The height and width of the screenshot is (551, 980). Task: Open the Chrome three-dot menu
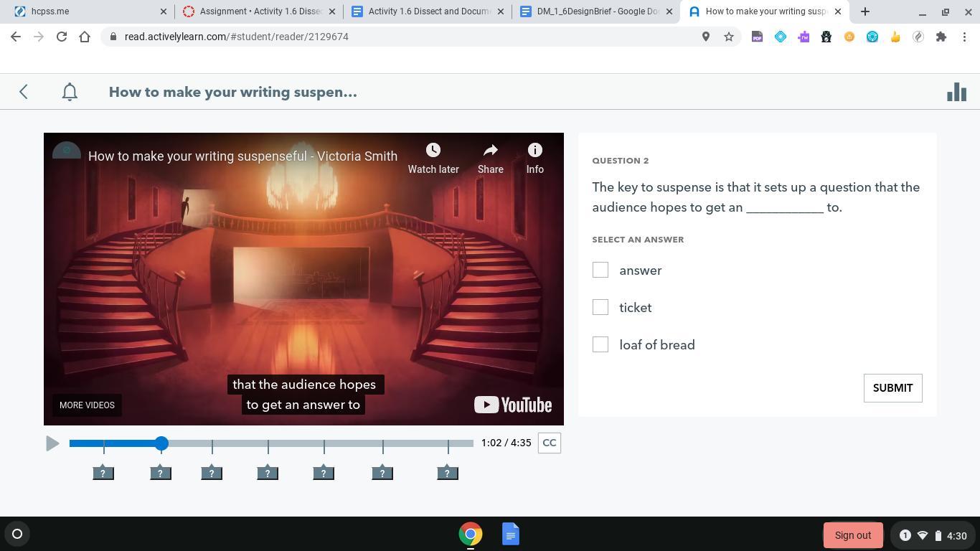click(964, 37)
